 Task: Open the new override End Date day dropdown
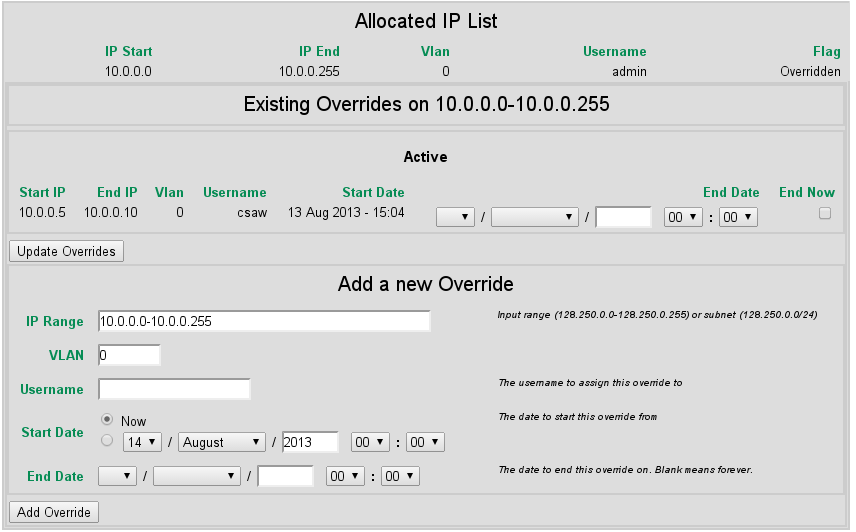point(117,476)
